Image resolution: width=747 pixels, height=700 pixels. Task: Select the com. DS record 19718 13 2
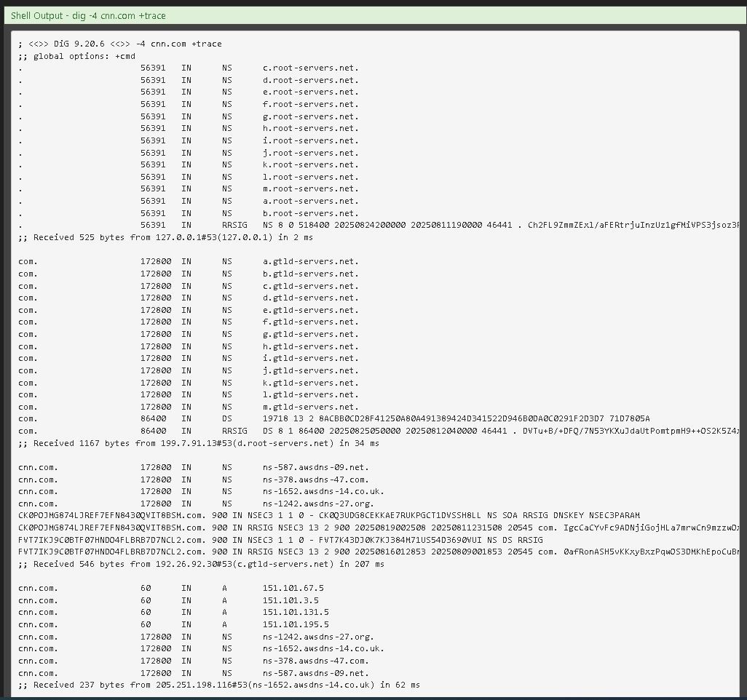click(334, 419)
